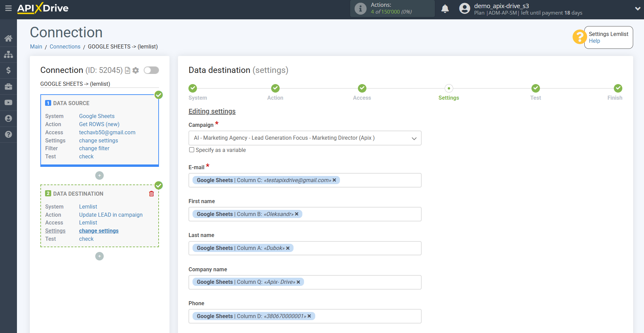Screen dimensions: 644x333
Task: Remove the Column C e-mail tag
Action: 334,180
